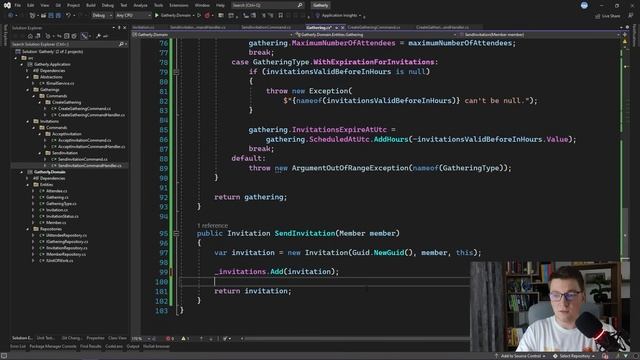Click the Visual Studio logo icon
This screenshot has height=360, width=640.
(7, 5)
